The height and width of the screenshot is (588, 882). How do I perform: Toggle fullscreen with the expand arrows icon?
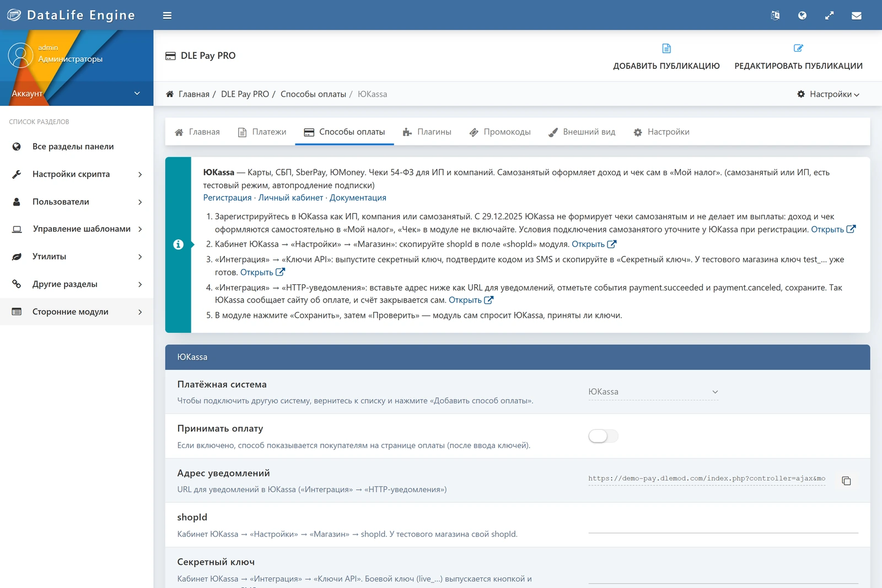(829, 15)
